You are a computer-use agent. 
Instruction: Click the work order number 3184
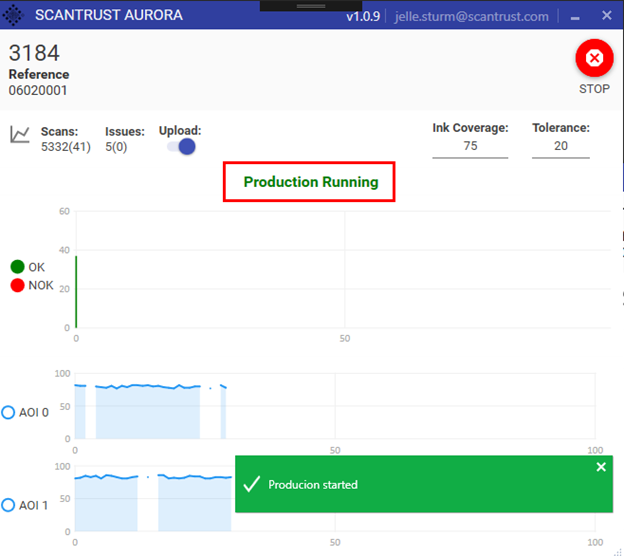coord(34,53)
